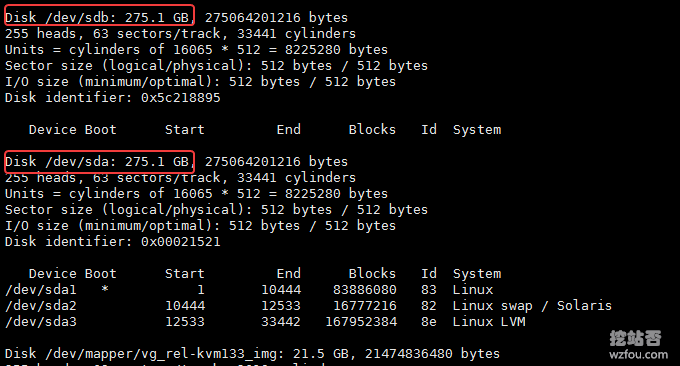Click the 167952384 blocks value

[x=361, y=321]
